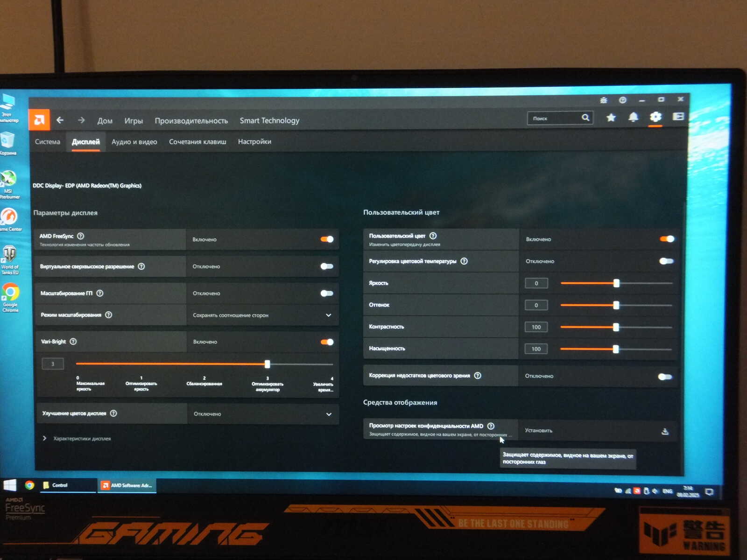Open the Windows Start menu
The height and width of the screenshot is (560, 747).
(10, 485)
